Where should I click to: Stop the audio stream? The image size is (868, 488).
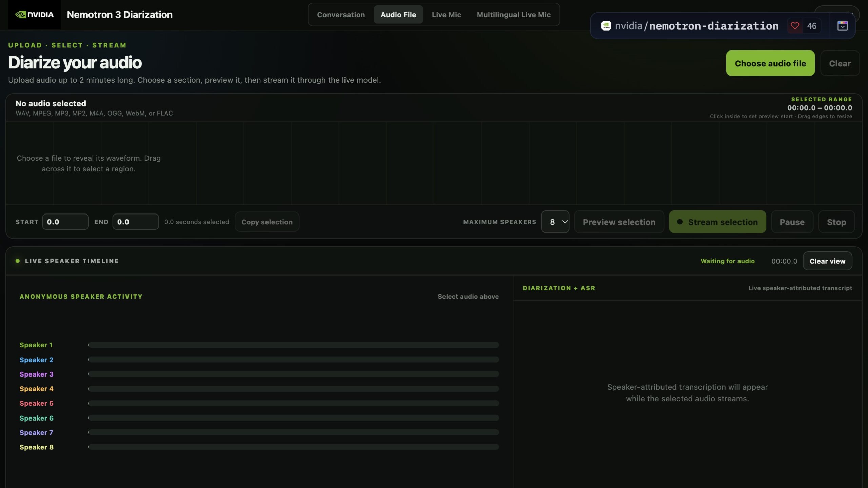(836, 222)
